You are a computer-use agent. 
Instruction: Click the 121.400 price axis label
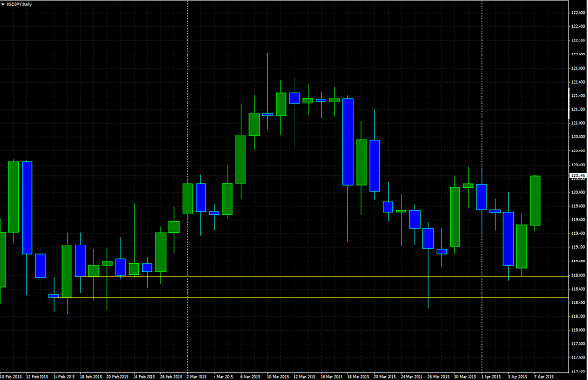coord(579,96)
